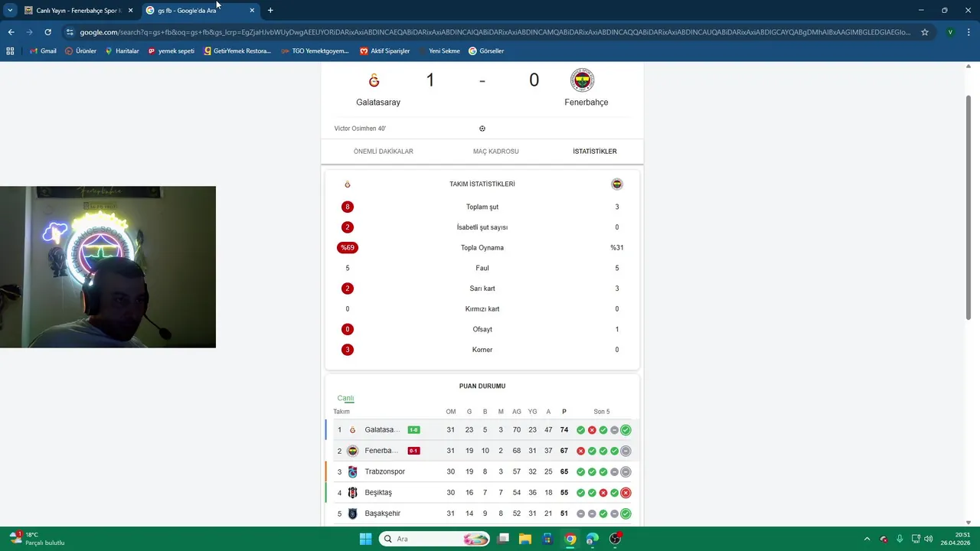980x551 pixels.
Task: Close the gs fb Google search tab
Action: (252, 11)
